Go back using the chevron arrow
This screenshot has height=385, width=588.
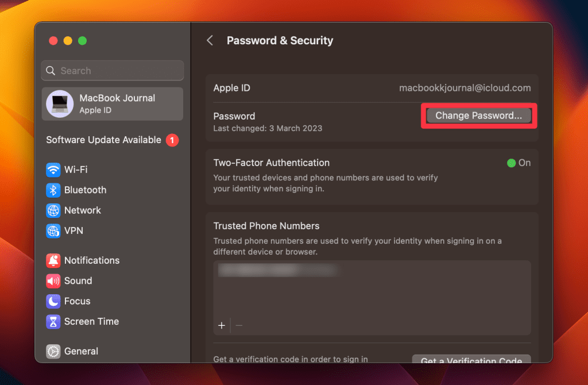tap(210, 41)
